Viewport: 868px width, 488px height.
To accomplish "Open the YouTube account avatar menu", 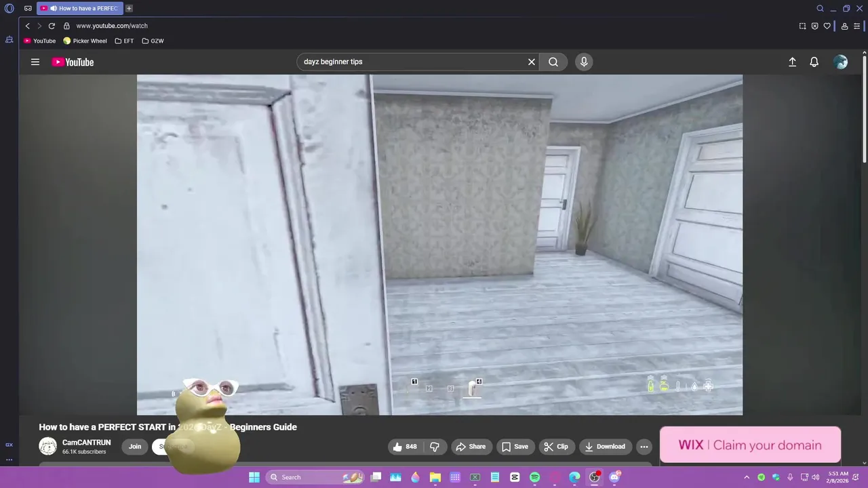I will pyautogui.click(x=841, y=62).
